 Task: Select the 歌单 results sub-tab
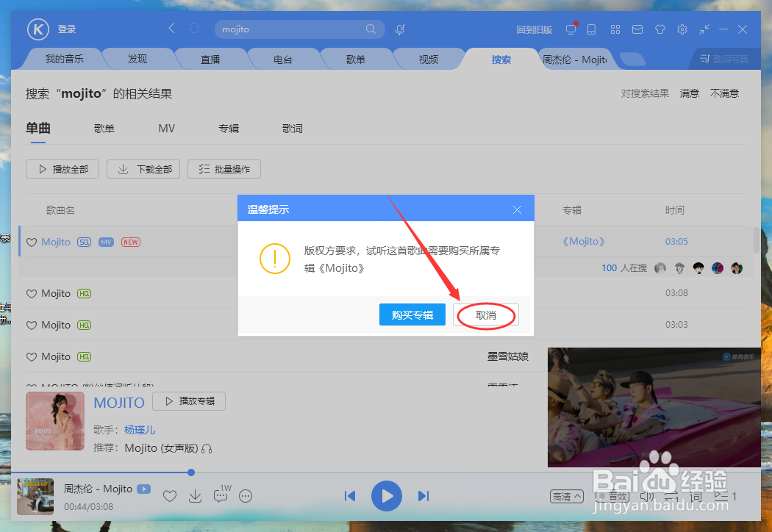(104, 129)
